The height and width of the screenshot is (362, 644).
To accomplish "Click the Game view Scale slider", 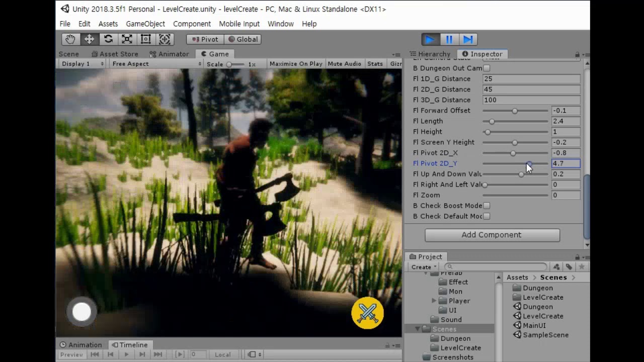I will click(x=235, y=64).
